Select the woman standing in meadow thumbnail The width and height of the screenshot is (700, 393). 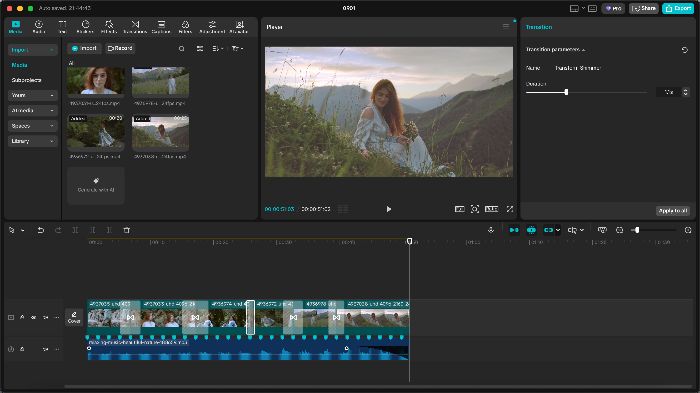coord(160,81)
